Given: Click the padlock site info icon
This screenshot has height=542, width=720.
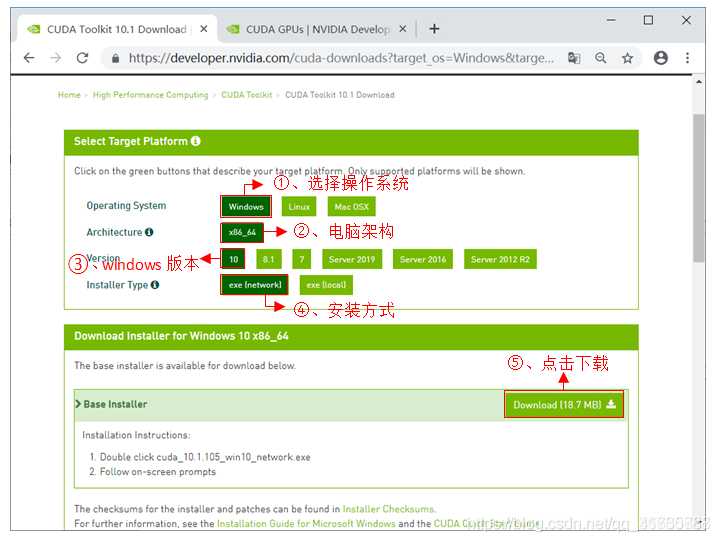Looking at the screenshot, I should point(116,58).
